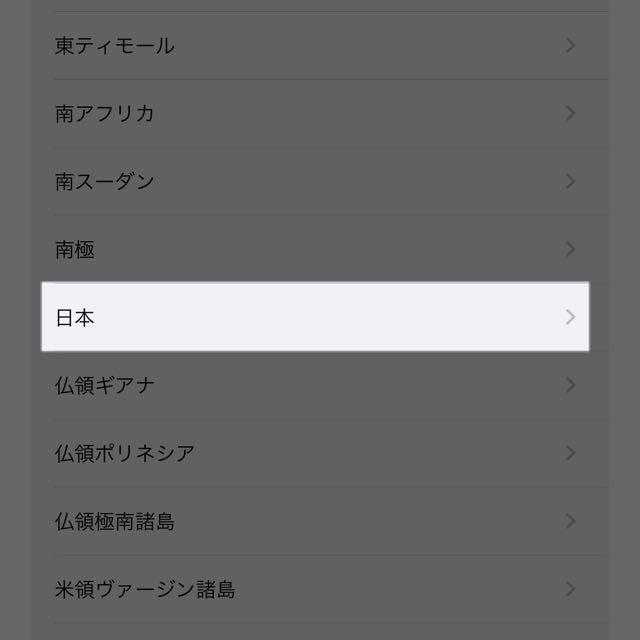Open the 仏領極南諸島 entry
The image size is (640, 640).
click(x=320, y=521)
